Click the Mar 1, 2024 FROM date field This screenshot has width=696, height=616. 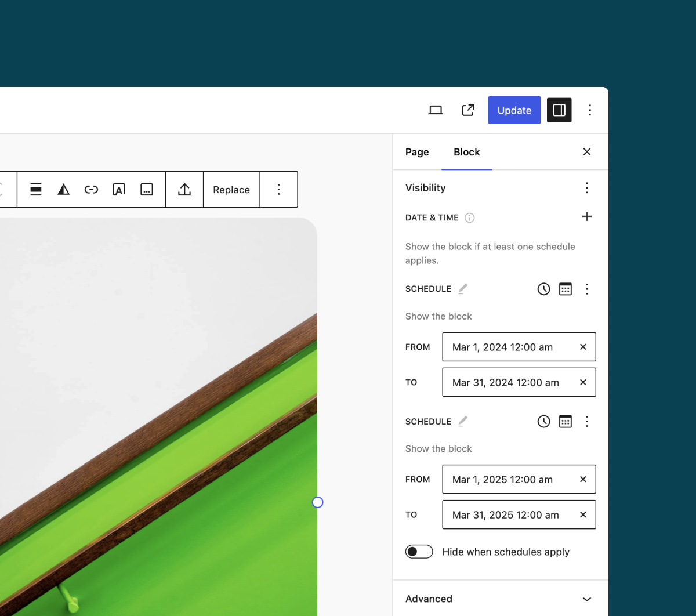[x=507, y=347]
